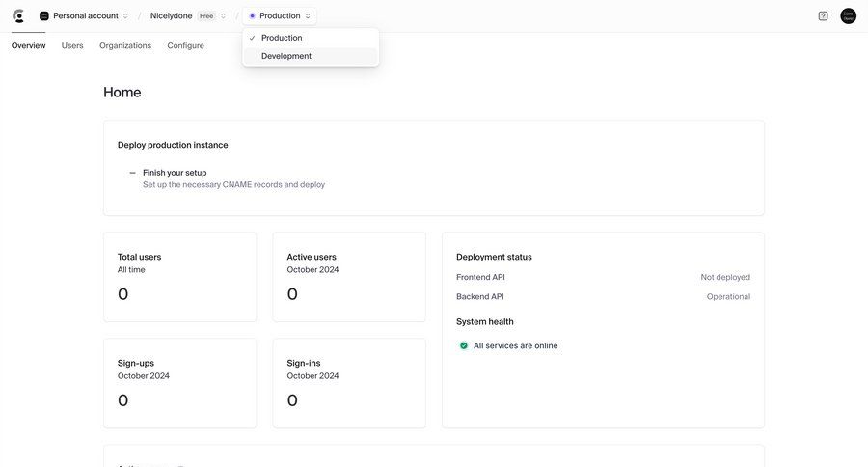Toggle the Production instance dropdown
This screenshot has height=467, width=868.
tap(280, 16)
